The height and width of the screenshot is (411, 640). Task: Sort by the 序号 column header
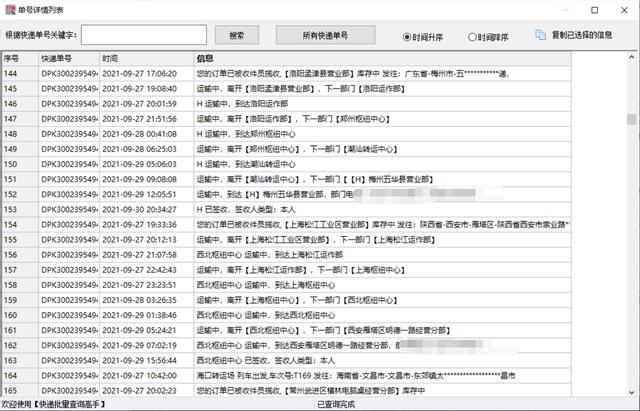pos(20,58)
